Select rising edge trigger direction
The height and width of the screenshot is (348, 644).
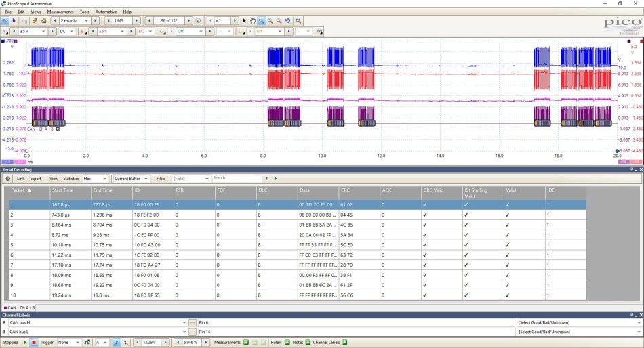pos(117,343)
